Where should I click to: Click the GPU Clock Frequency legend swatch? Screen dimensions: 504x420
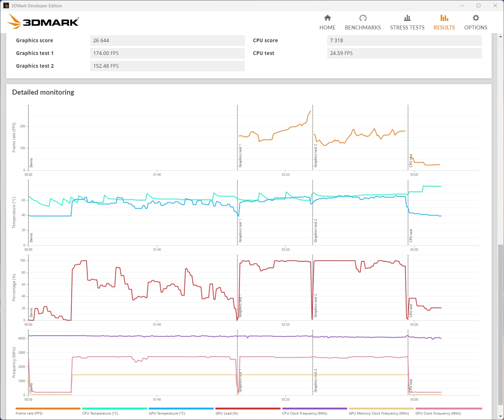coord(449,409)
